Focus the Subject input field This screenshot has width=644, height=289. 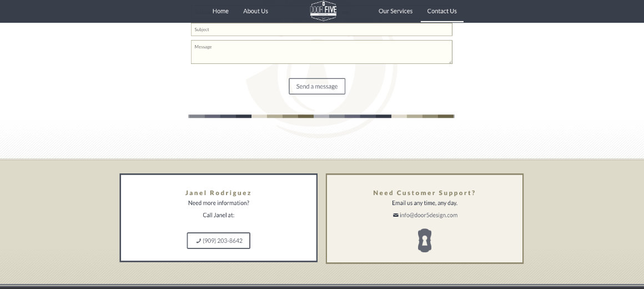point(321,29)
